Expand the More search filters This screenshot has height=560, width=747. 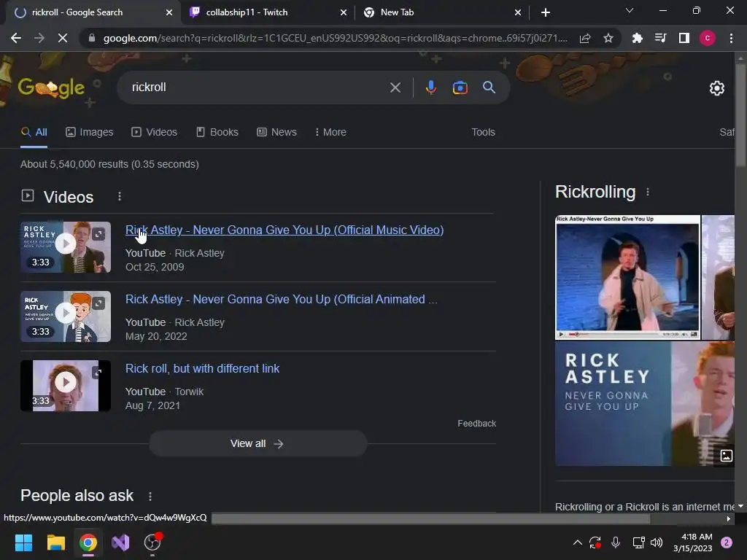pyautogui.click(x=330, y=132)
